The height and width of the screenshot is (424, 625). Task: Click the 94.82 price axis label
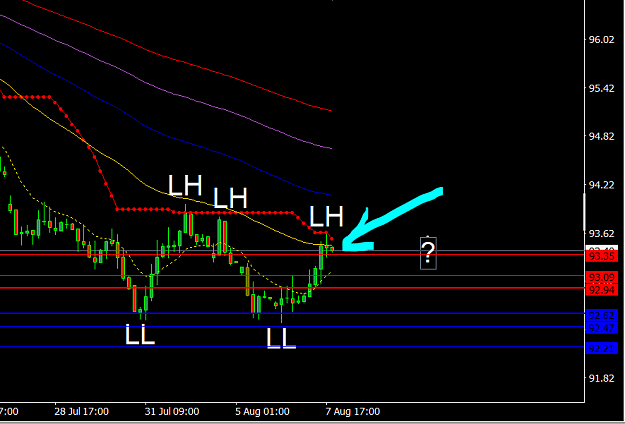(x=601, y=136)
